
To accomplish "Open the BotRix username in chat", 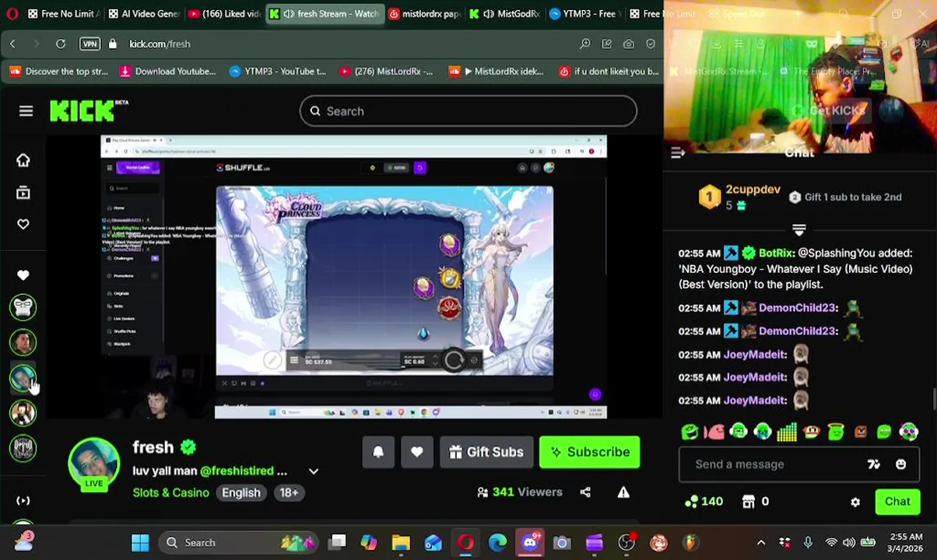I will 775,254.
